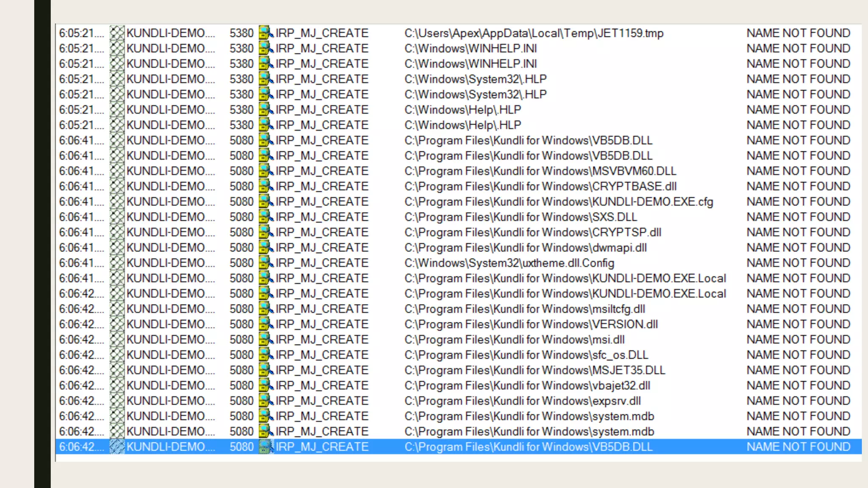Click IRP_MJ_CREATE operation on CRYPTSP.dll row

pos(322,233)
